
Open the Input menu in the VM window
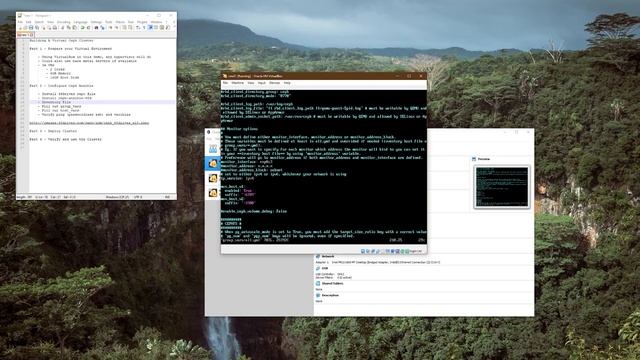[262, 83]
